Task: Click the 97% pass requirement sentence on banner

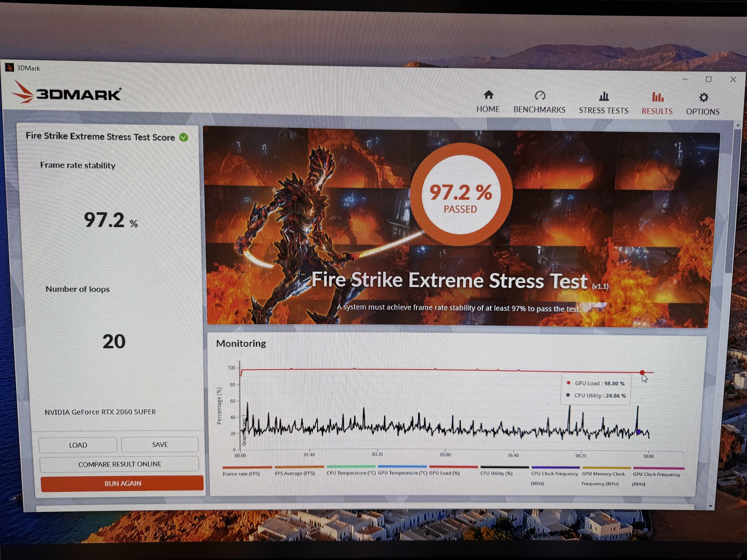Action: point(458,308)
